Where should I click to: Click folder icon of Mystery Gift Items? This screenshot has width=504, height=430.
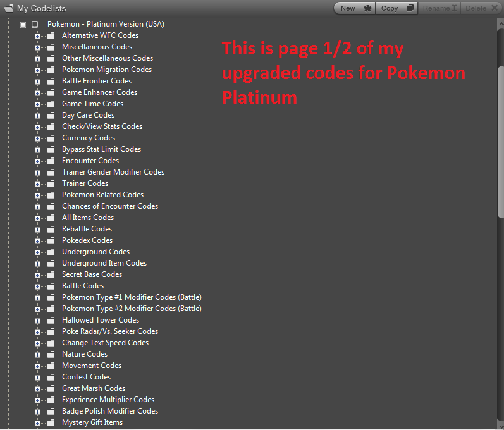[51, 423]
